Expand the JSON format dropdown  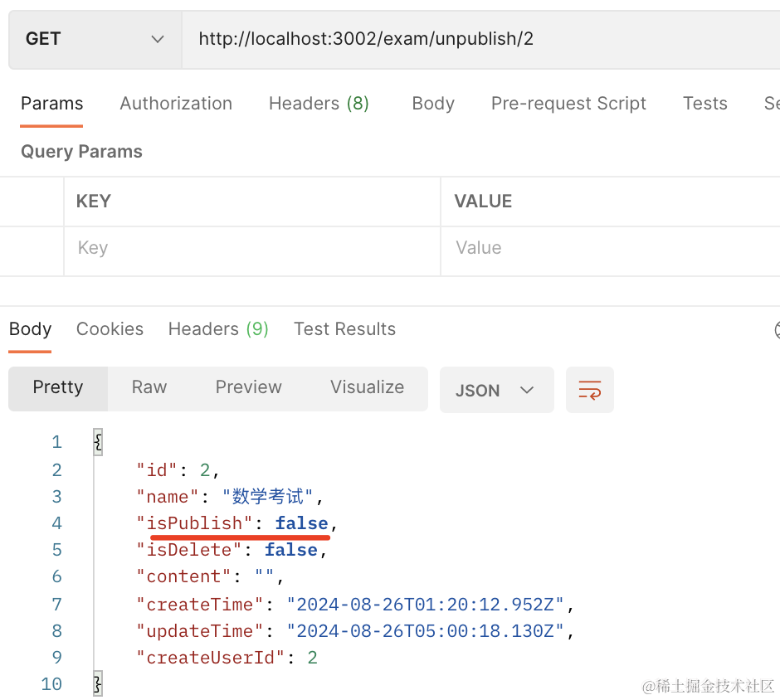pyautogui.click(x=495, y=390)
